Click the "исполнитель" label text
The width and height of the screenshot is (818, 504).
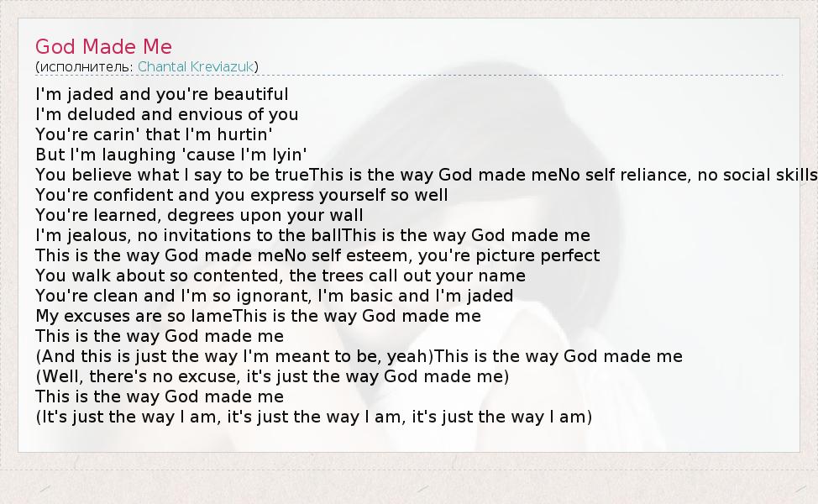click(x=85, y=66)
